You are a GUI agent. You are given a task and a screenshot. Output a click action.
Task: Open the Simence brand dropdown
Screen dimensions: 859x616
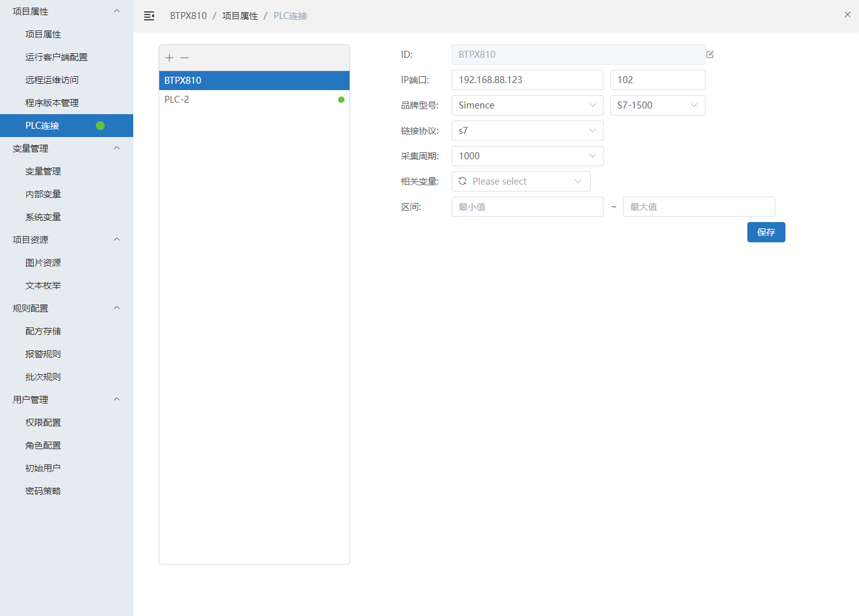(527, 105)
